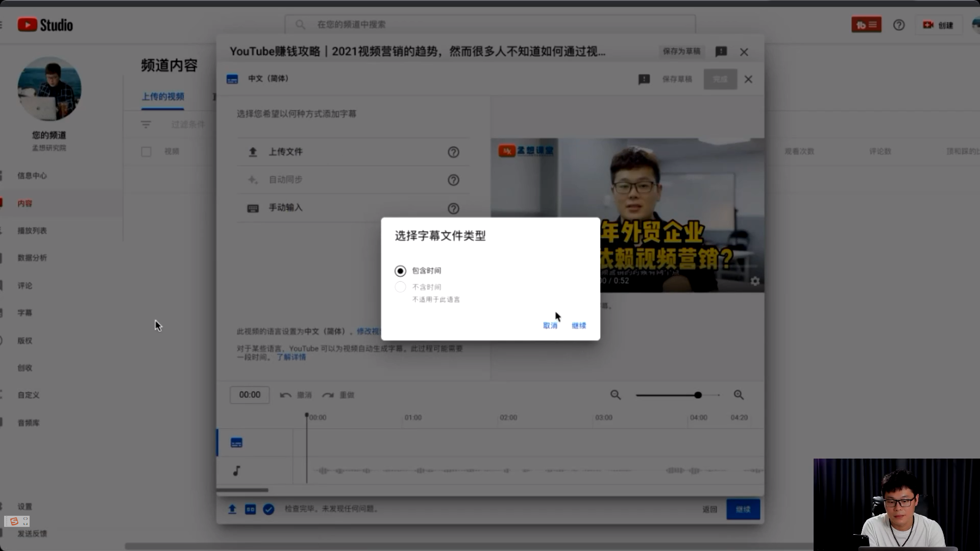Select the 不含时间 radio option
This screenshot has height=551, width=980.
click(x=400, y=287)
